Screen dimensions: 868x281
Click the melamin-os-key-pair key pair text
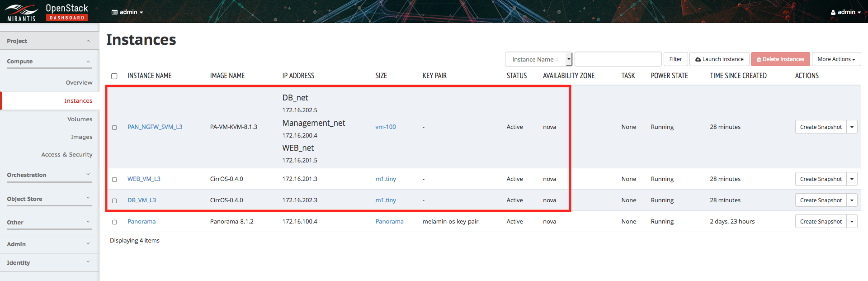(450, 222)
